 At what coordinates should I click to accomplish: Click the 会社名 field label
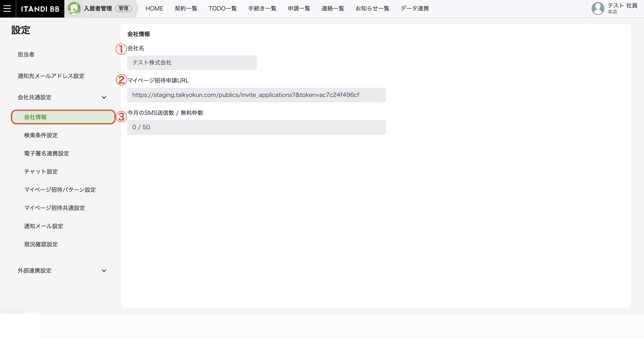[x=136, y=48]
